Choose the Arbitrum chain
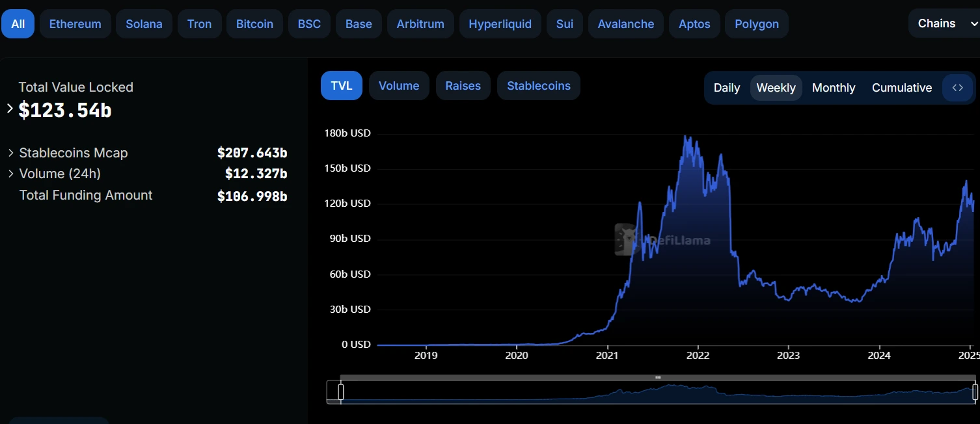Screen dimensions: 980x424 pos(420,24)
